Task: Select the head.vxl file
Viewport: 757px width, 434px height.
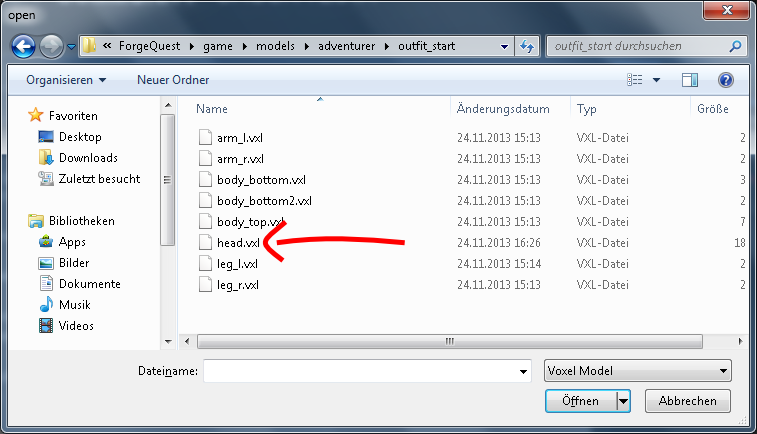Action: [x=238, y=242]
